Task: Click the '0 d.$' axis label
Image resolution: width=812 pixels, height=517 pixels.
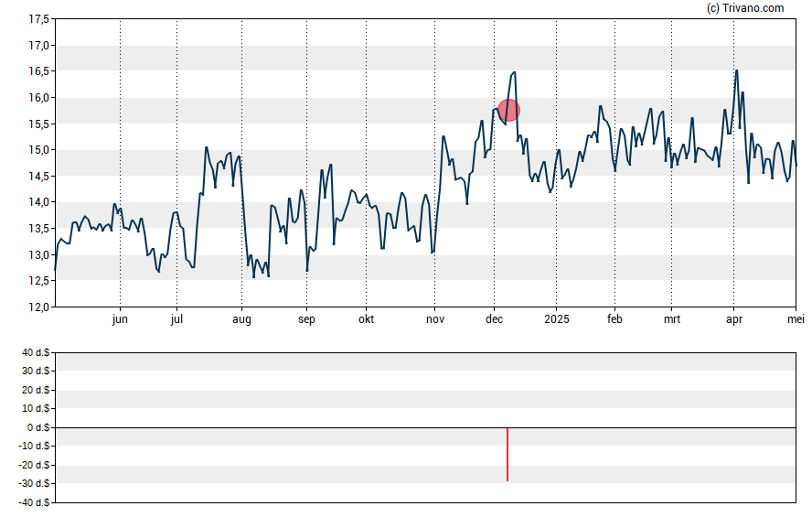Action: [38, 427]
